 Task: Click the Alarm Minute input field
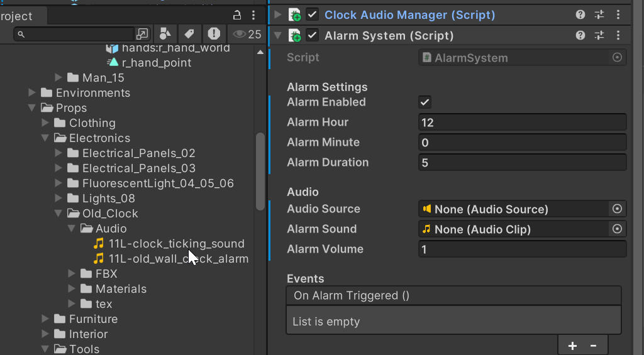(522, 143)
